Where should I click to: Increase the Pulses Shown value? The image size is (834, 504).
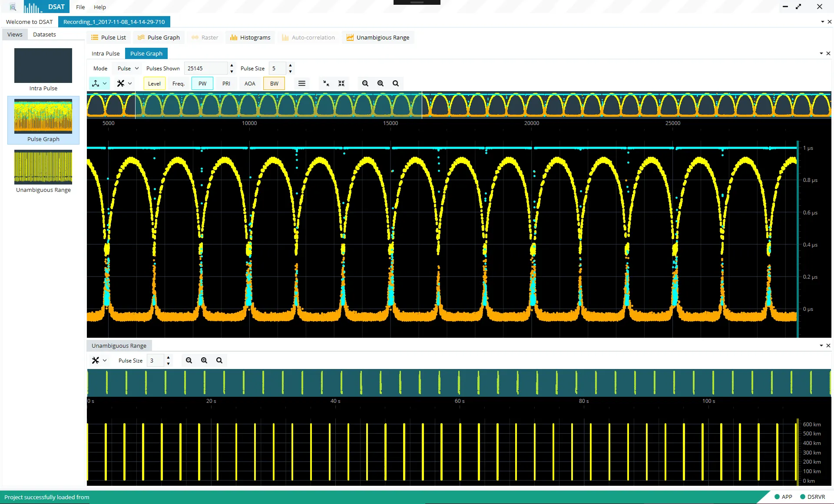coord(232,65)
